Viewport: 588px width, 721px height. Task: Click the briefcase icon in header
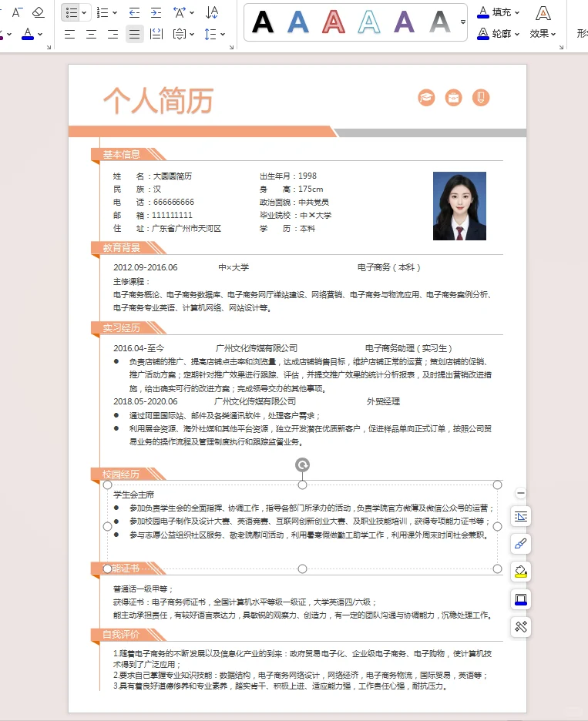454,98
